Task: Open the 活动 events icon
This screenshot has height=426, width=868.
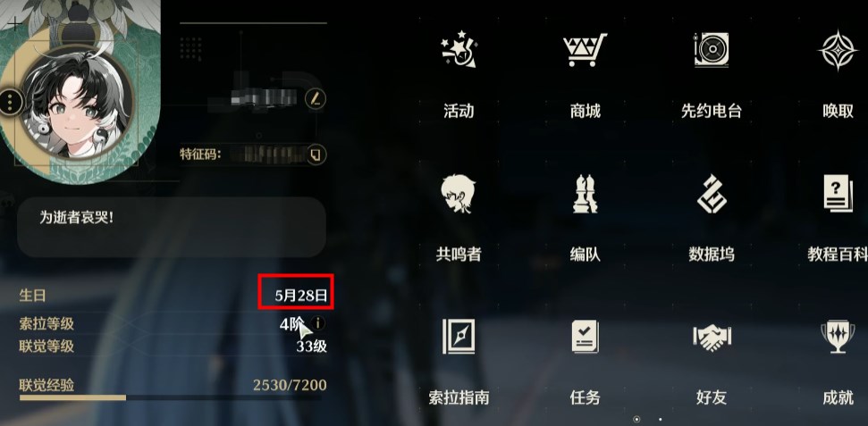Action: pos(459,50)
